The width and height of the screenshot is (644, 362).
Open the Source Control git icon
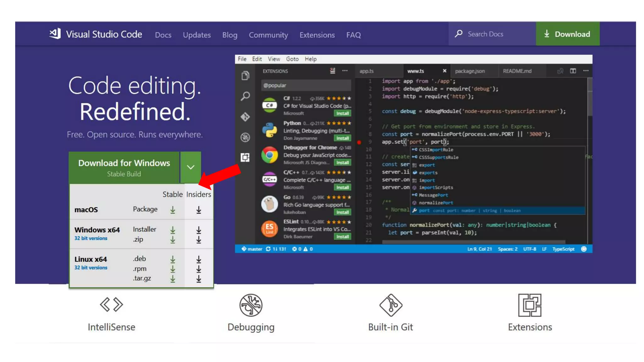[245, 117]
